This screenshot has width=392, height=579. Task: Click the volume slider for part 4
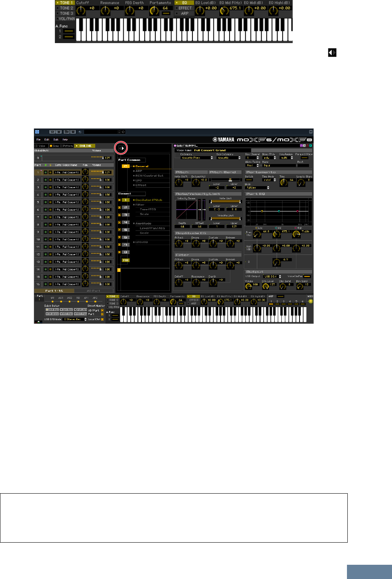pos(97,195)
